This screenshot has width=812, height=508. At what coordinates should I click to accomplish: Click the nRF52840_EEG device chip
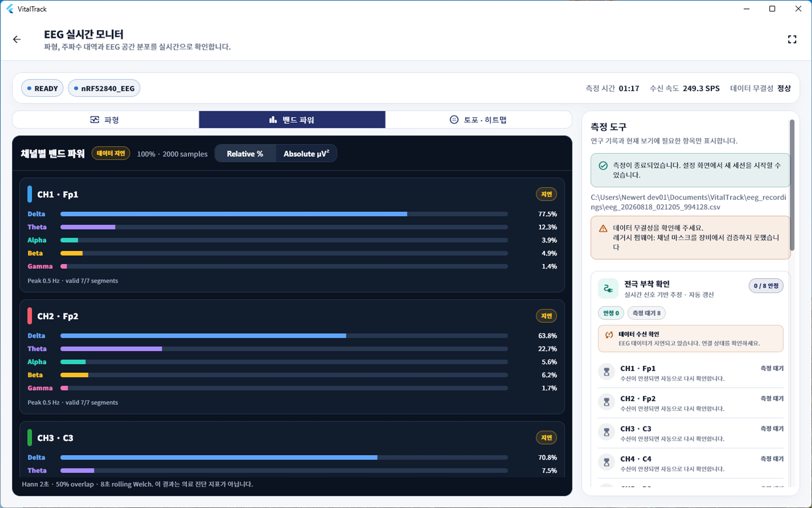tap(104, 88)
